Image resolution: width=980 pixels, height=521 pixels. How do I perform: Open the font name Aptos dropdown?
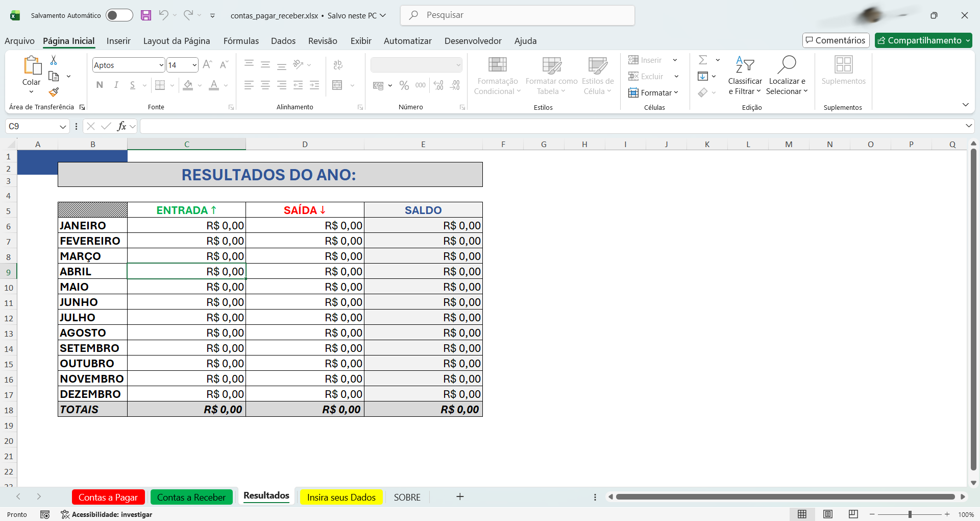click(x=161, y=65)
